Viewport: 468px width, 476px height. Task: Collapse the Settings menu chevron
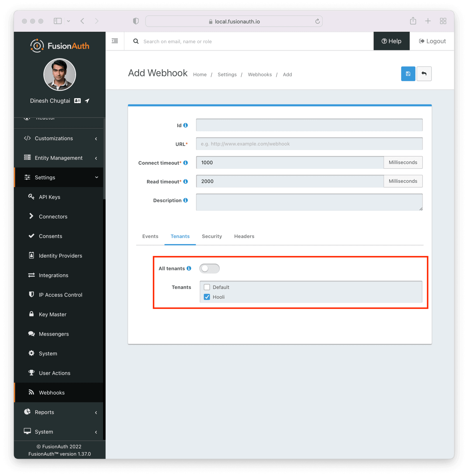(x=97, y=177)
